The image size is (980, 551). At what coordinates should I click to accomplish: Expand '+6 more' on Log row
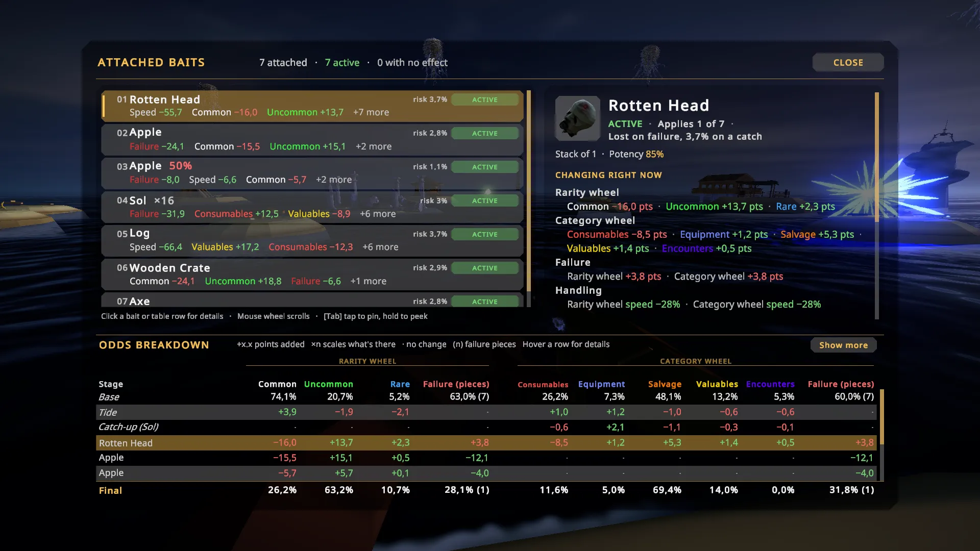tap(380, 247)
